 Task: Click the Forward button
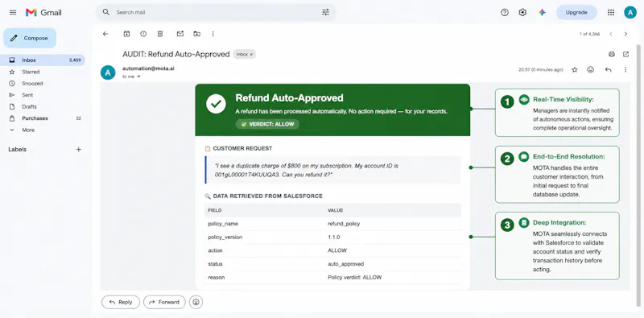pos(164,302)
